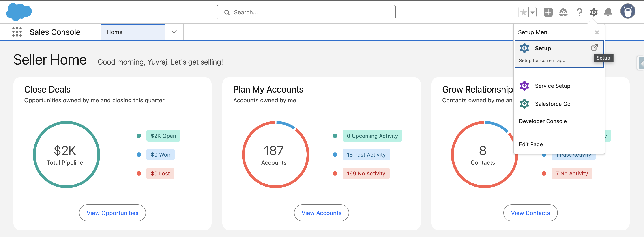Click the View Accounts button
644x237 pixels.
(x=321, y=213)
